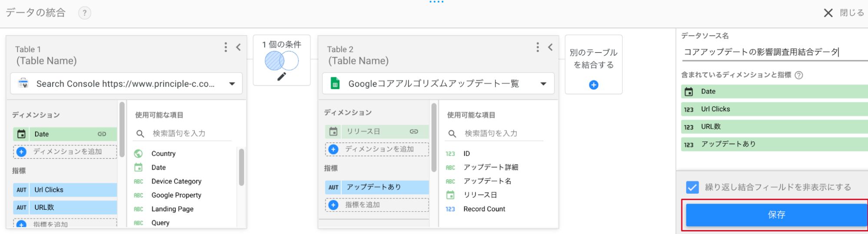
Task: Click the blue 保存 button
Action: point(776,215)
